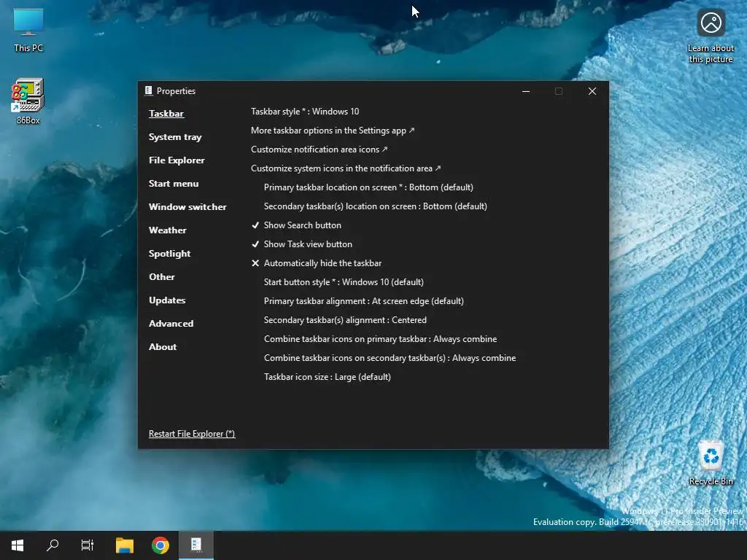Minimize the Properties window
This screenshot has width=747, height=560.
pos(526,91)
